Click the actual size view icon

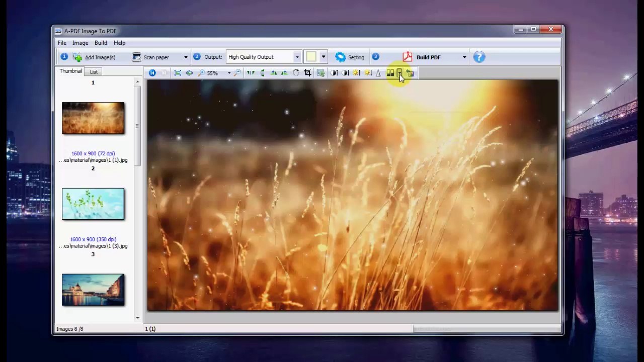(189, 73)
